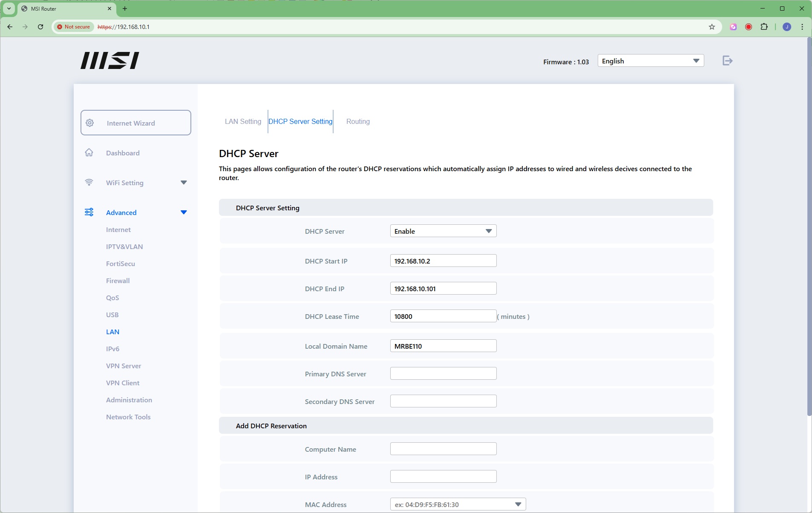This screenshot has width=812, height=513.
Task: Collapse the Advanced menu arrow
Action: tap(184, 212)
